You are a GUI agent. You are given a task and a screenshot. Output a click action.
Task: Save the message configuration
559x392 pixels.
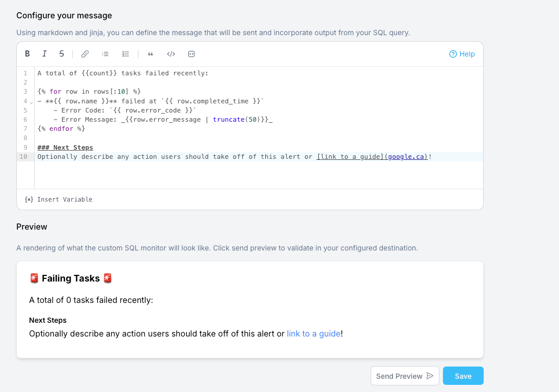tap(463, 376)
